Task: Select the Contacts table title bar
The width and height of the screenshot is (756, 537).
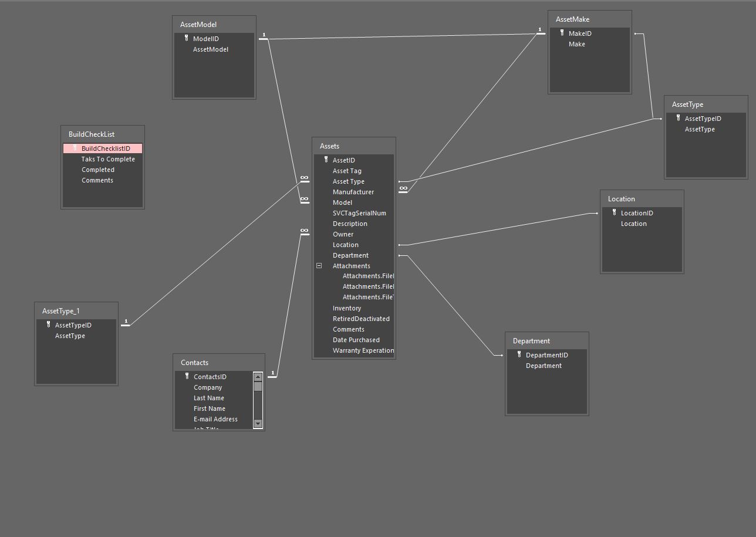Action: pyautogui.click(x=219, y=363)
